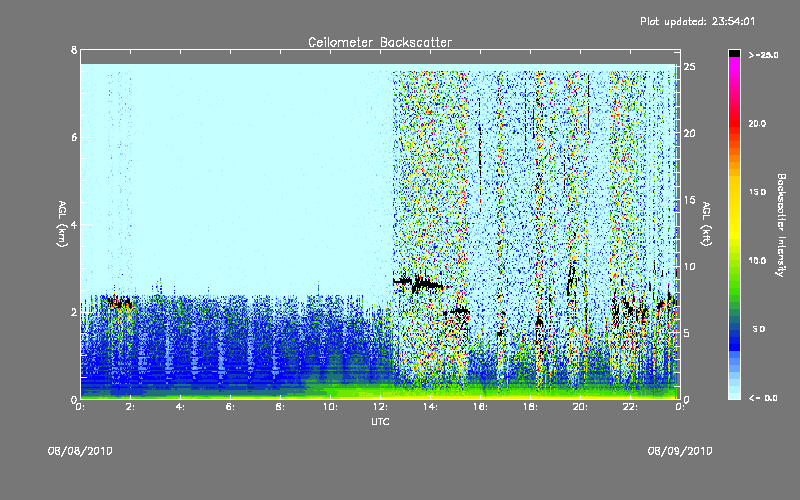Click the '<- 0.0' colorbar minimum label

point(763,397)
